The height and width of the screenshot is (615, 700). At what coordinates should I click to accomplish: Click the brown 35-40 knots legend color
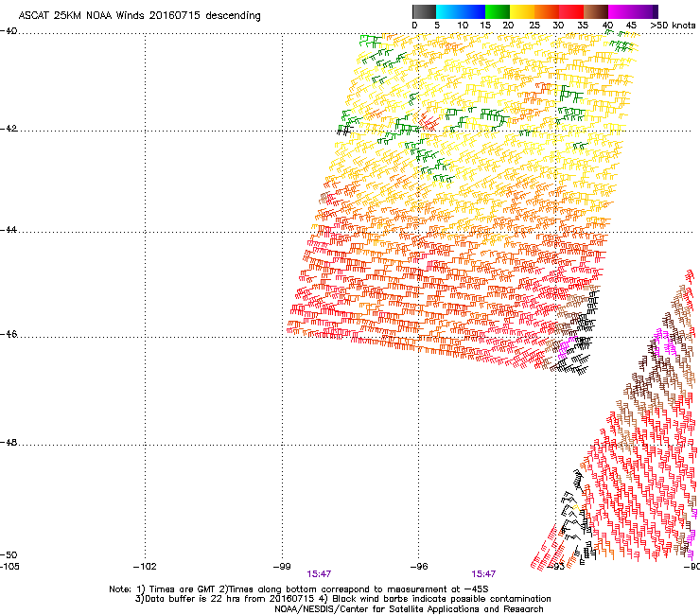596,11
